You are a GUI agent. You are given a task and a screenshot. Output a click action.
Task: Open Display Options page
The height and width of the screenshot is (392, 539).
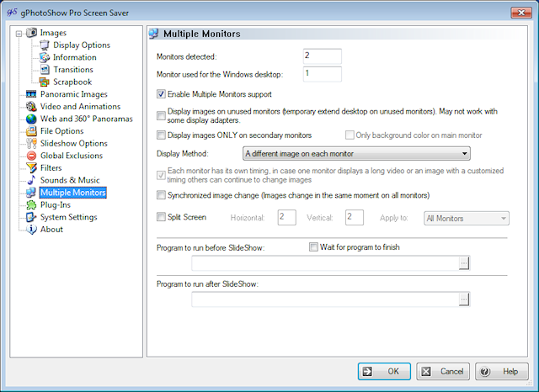tap(82, 45)
